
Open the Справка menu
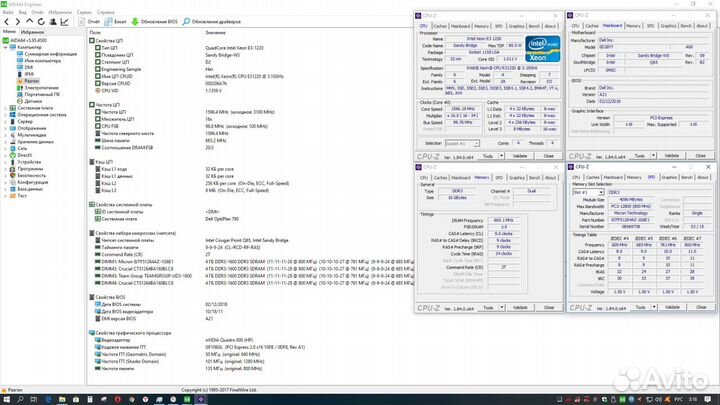click(x=106, y=12)
